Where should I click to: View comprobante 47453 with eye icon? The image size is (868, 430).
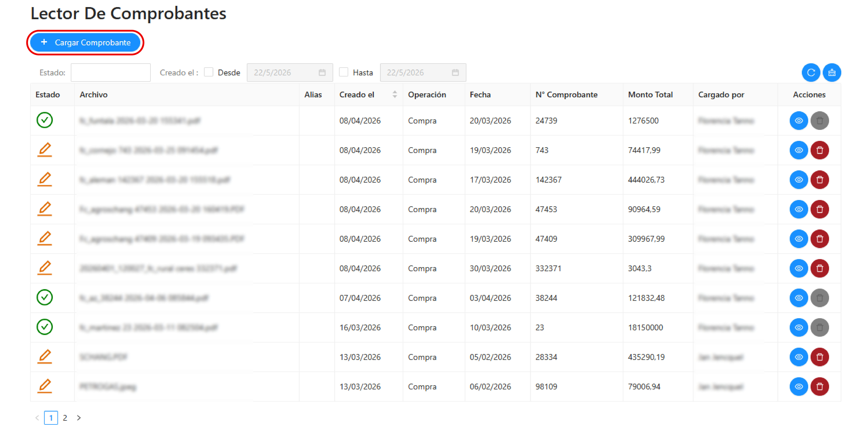799,209
